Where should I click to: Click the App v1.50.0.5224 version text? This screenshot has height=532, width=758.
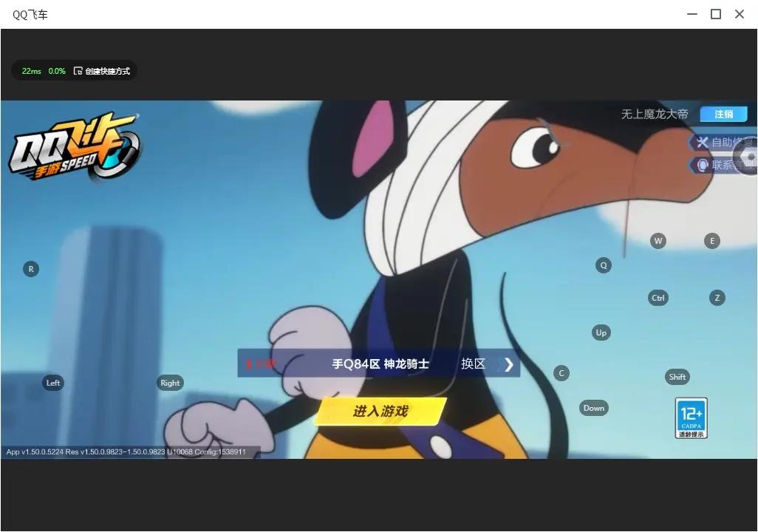tap(126, 451)
